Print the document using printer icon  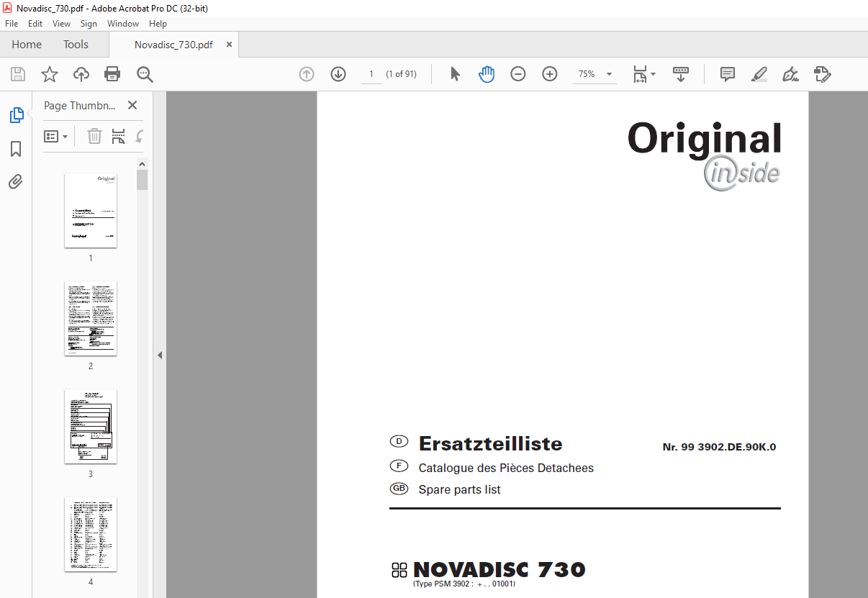[112, 74]
